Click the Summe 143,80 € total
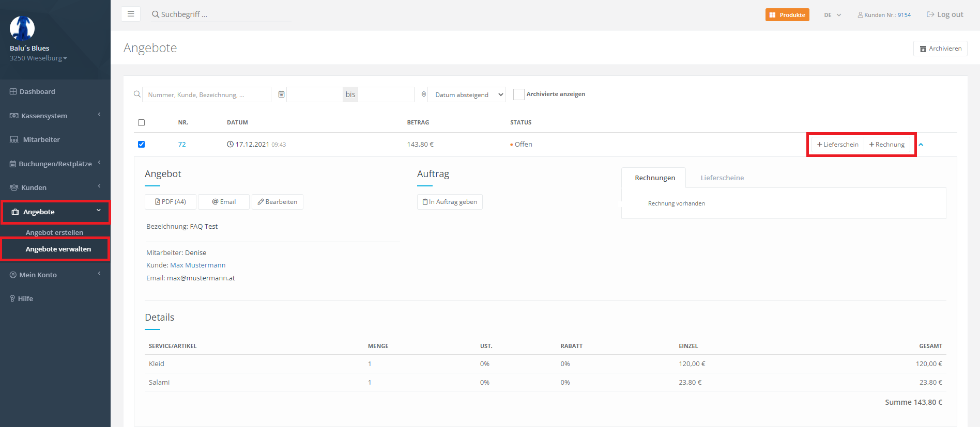This screenshot has width=980, height=427. (913, 402)
